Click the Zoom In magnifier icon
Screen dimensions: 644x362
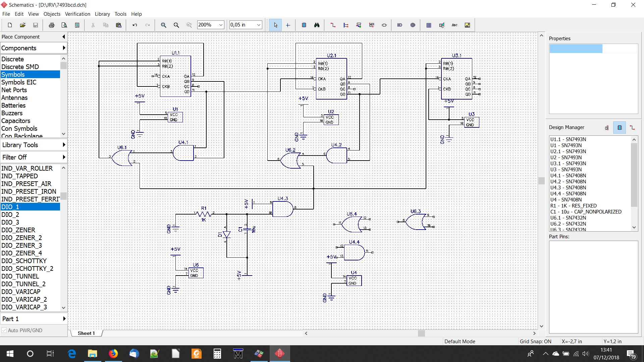click(x=163, y=25)
